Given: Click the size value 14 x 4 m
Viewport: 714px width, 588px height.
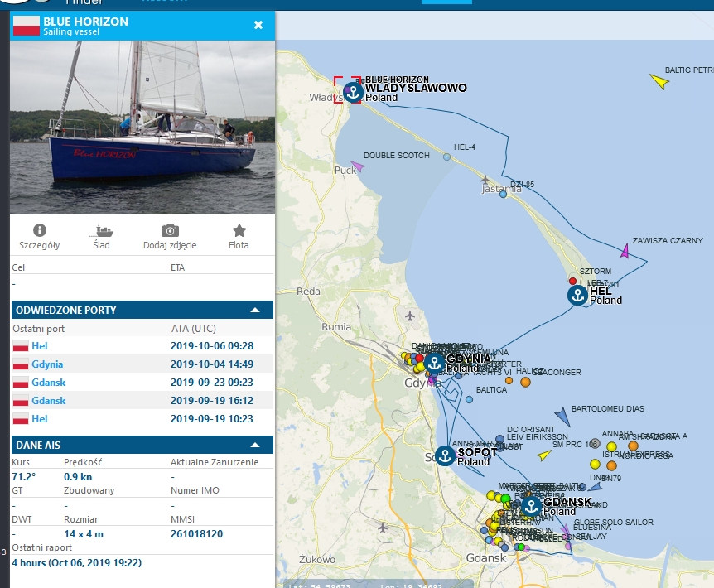Looking at the screenshot, I should tap(84, 534).
